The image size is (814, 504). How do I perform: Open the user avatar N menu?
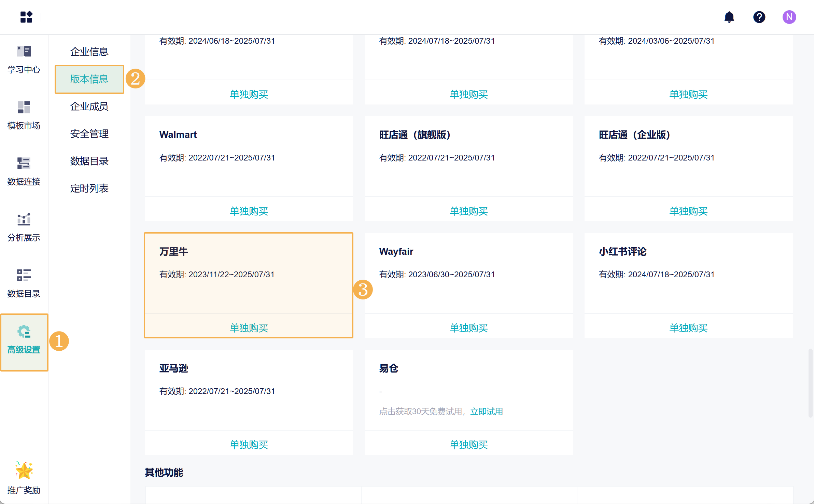[789, 17]
